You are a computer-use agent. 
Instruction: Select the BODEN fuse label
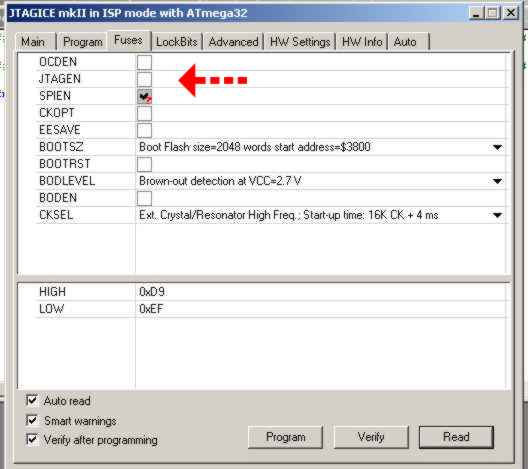(x=58, y=198)
